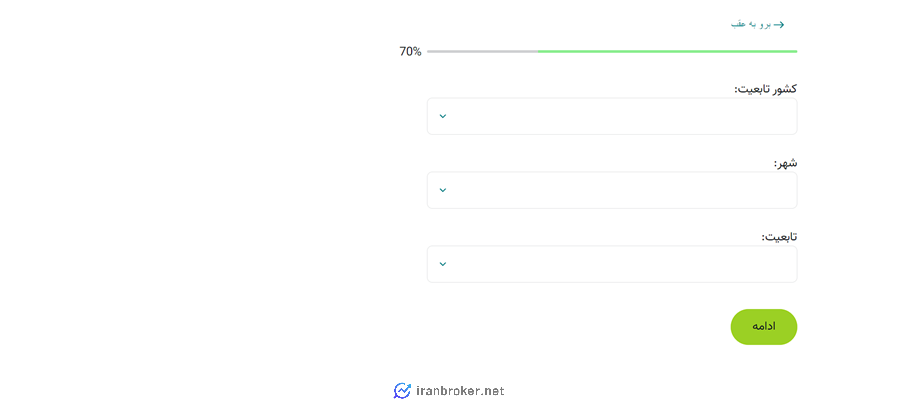Open the کشور تابعیت dropdown
The height and width of the screenshot is (402, 900).
[612, 116]
